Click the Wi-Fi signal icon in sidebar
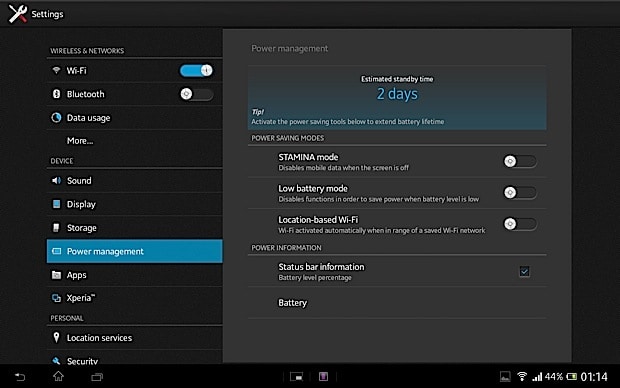Screen dimensions: 620x388 coord(56,70)
